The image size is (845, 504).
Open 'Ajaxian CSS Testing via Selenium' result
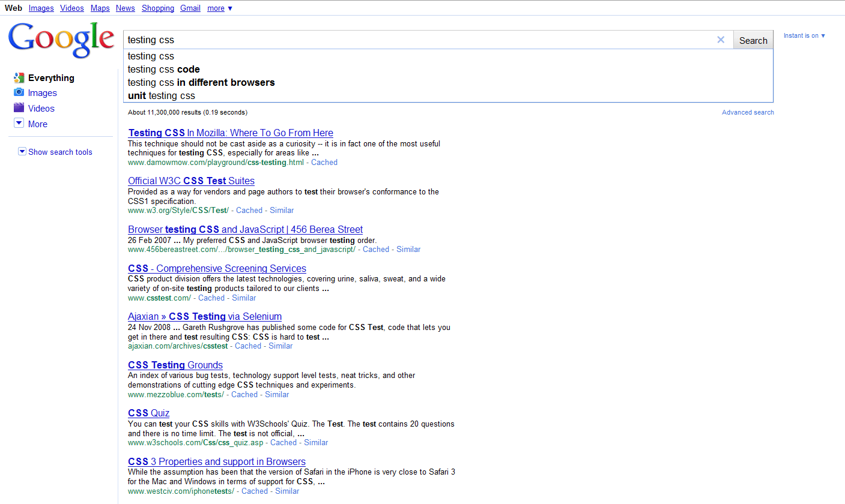tap(205, 316)
